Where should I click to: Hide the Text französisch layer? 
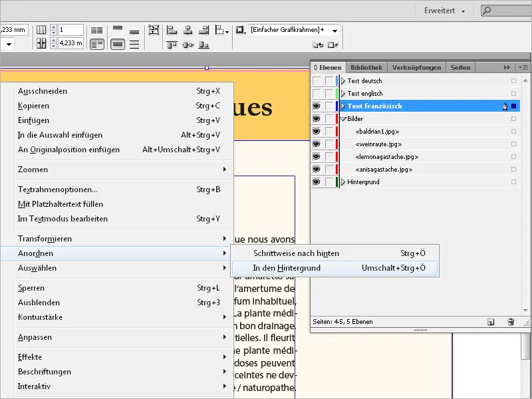(x=317, y=106)
